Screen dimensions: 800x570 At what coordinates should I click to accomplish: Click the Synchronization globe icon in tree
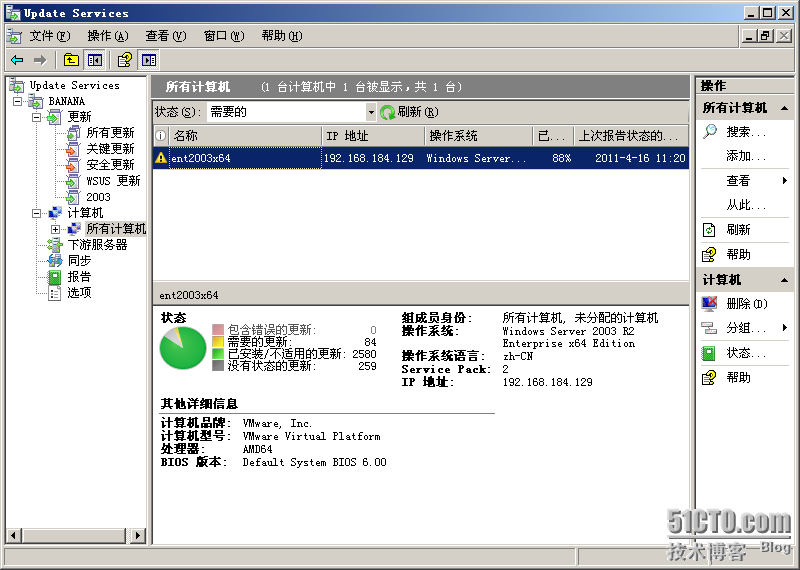click(55, 261)
